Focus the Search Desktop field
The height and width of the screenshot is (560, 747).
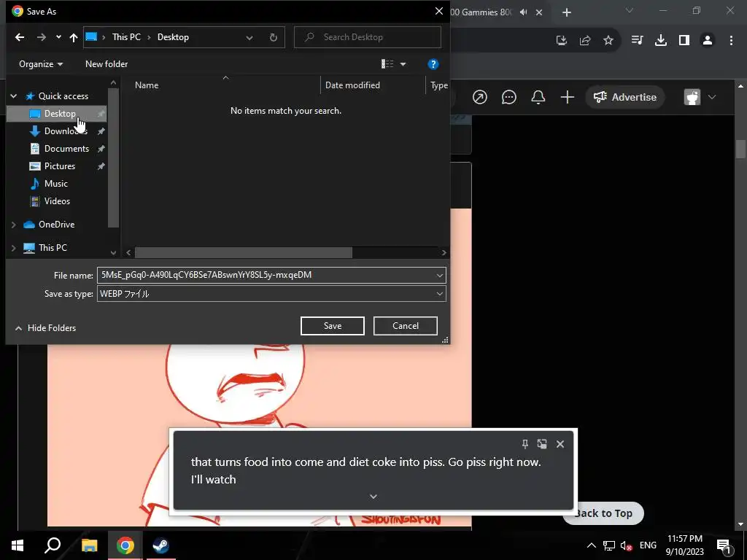[x=368, y=37]
